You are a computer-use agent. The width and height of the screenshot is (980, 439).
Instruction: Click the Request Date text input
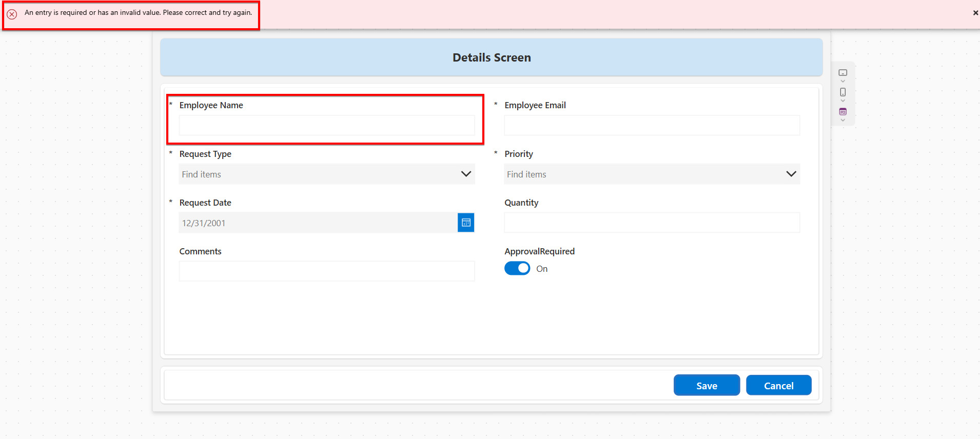[x=318, y=223]
